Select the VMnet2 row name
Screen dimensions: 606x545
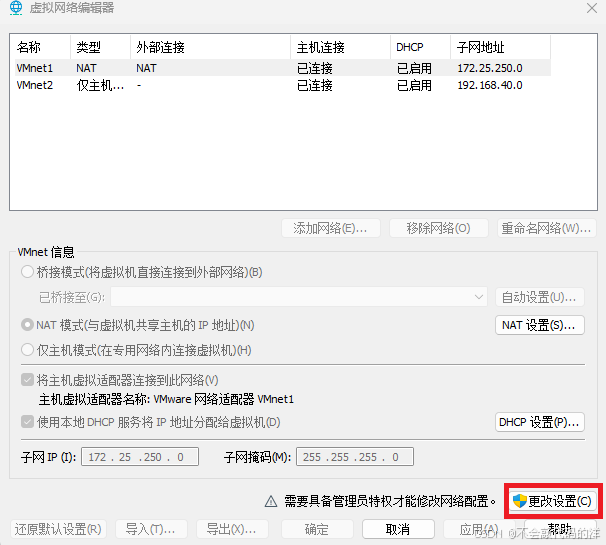pos(35,85)
